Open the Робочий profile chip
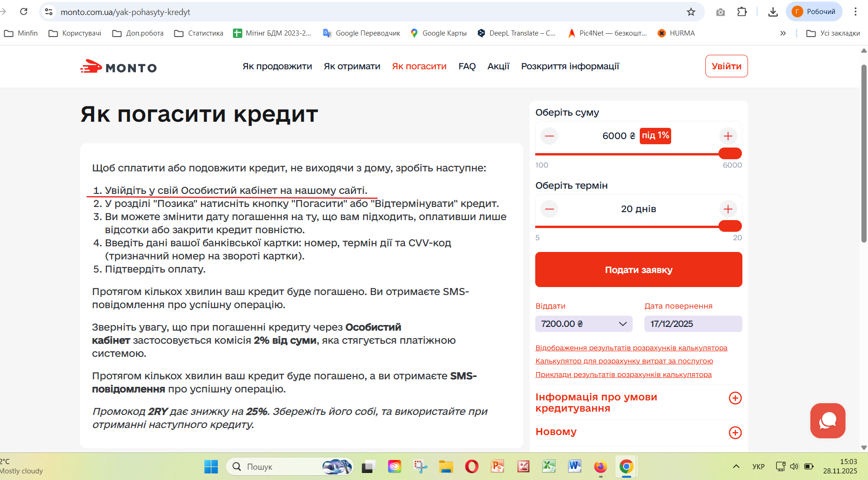 814,12
